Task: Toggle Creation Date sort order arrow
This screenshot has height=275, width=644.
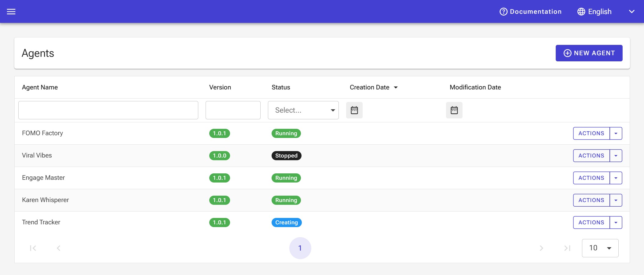Action: coord(396,87)
